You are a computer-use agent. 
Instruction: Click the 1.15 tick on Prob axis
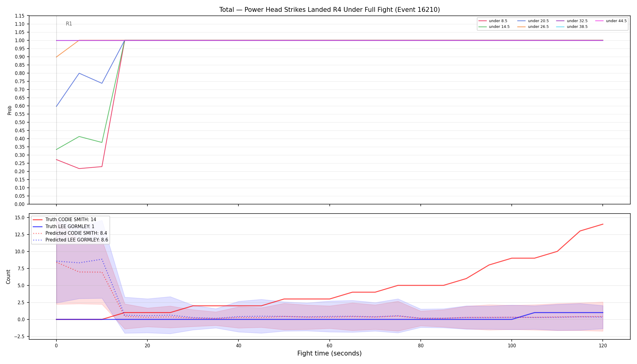[x=20, y=16]
